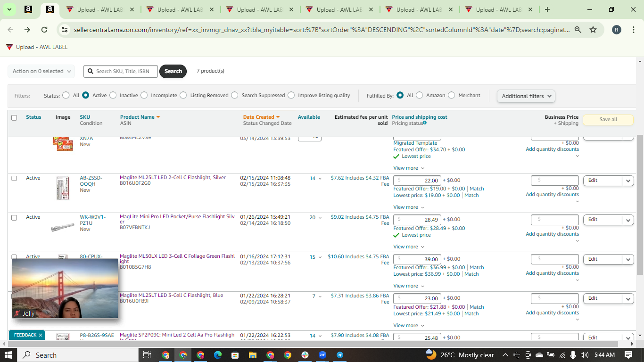Expand View more for the $28.49 listing
644x362 pixels.
409,247
